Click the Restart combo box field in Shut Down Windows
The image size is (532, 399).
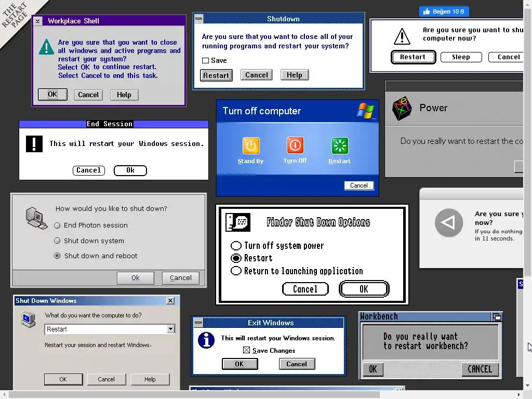pos(110,329)
